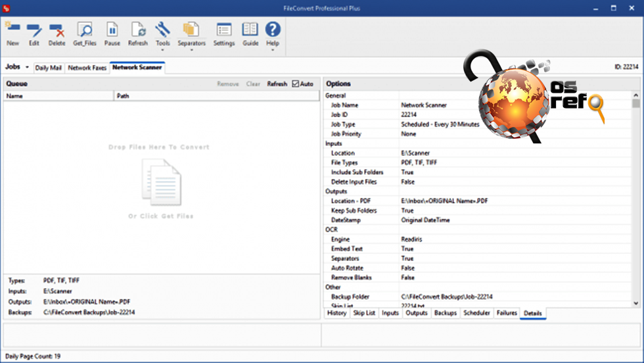Click the Refresh toolbar icon

[137, 34]
